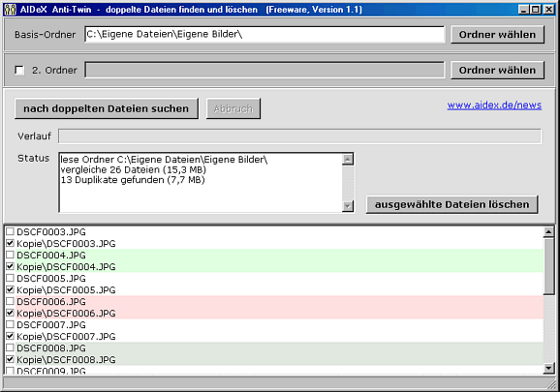
Task: Click status box scroll up arrow
Action: point(348,159)
